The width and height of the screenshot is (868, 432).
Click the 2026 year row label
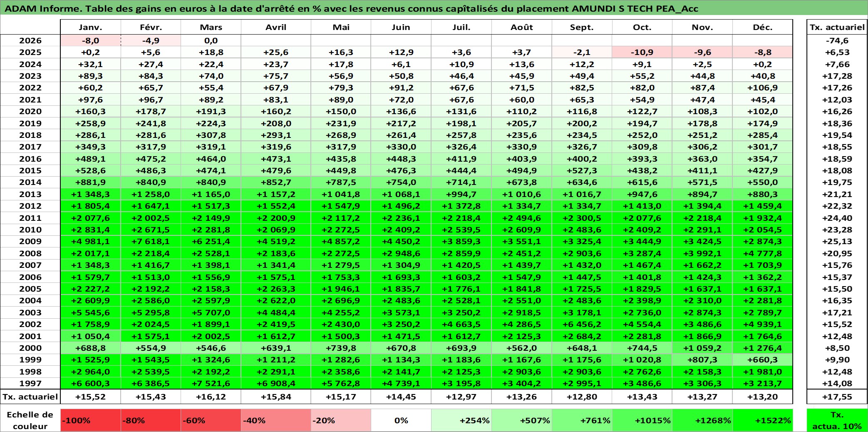coord(30,40)
